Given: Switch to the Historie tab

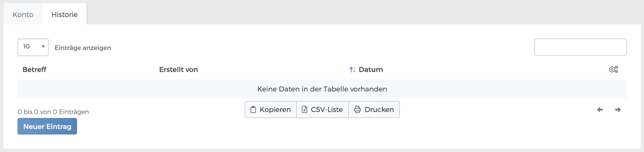Looking at the screenshot, I should [64, 14].
